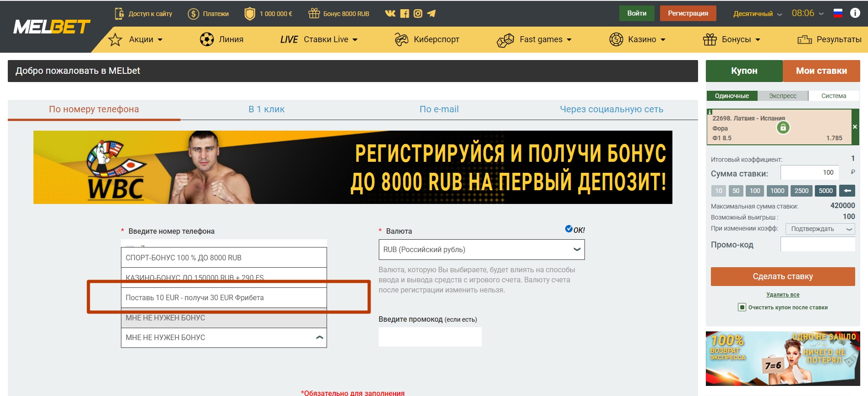The height and width of the screenshot is (396, 868).
Task: Switch to the В 1 клик tab
Action: 267,109
